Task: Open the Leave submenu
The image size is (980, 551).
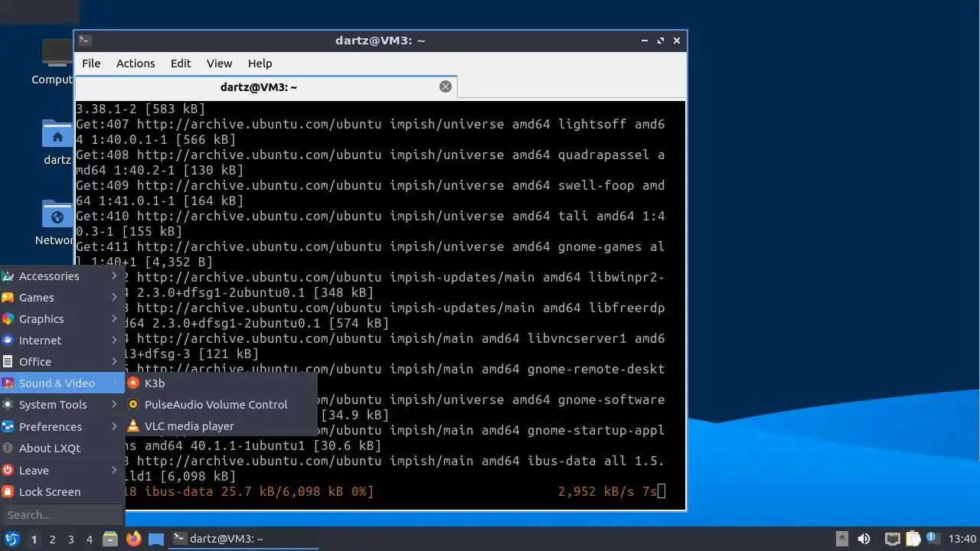Action: point(62,470)
